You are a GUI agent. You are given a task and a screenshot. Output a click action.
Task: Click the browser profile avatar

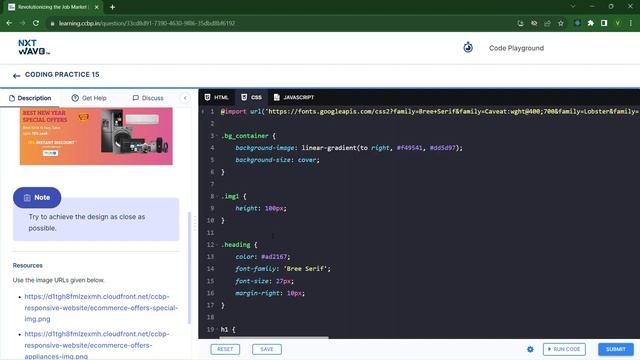point(618,23)
